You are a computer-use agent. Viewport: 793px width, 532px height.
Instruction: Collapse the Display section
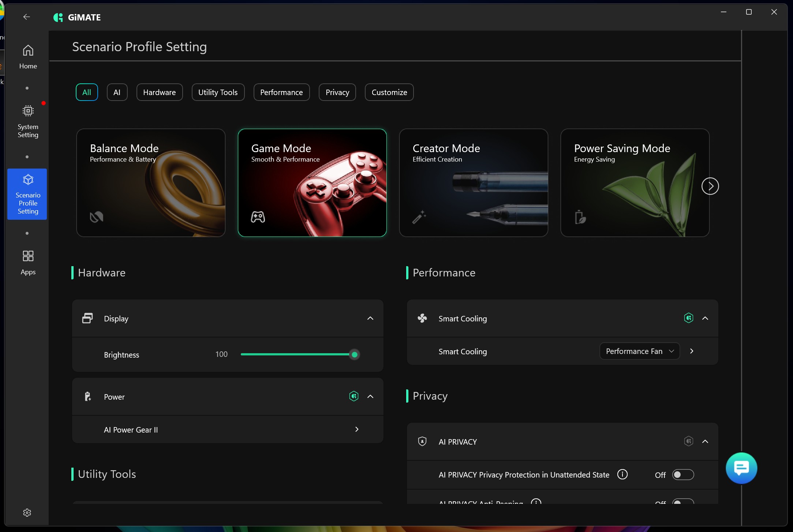click(x=370, y=318)
